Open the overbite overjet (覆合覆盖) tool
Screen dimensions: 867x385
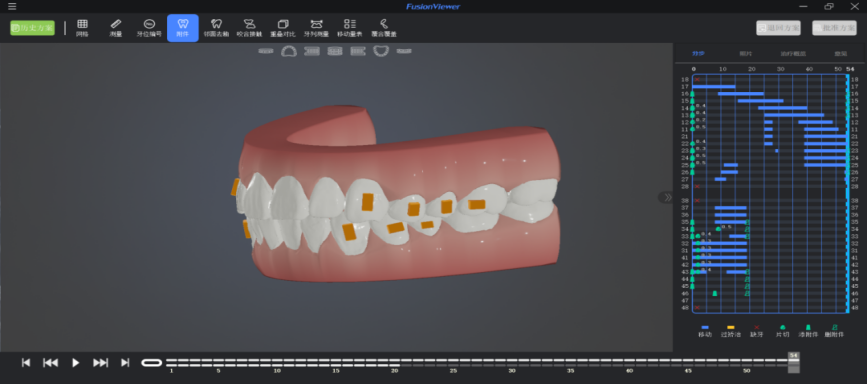(384, 28)
